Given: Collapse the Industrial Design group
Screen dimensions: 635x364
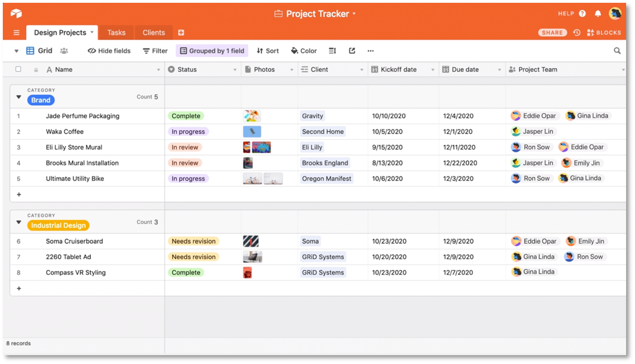Looking at the screenshot, I should [x=18, y=222].
